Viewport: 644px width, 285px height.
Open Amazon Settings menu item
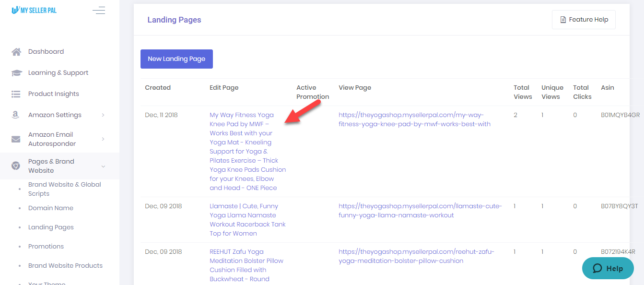coord(55,115)
